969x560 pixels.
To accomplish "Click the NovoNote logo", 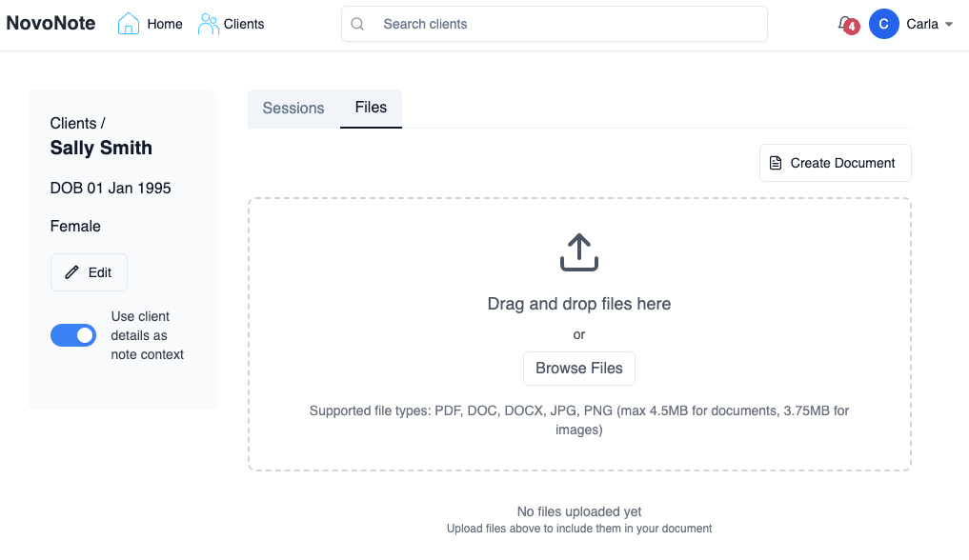I will 50,24.
